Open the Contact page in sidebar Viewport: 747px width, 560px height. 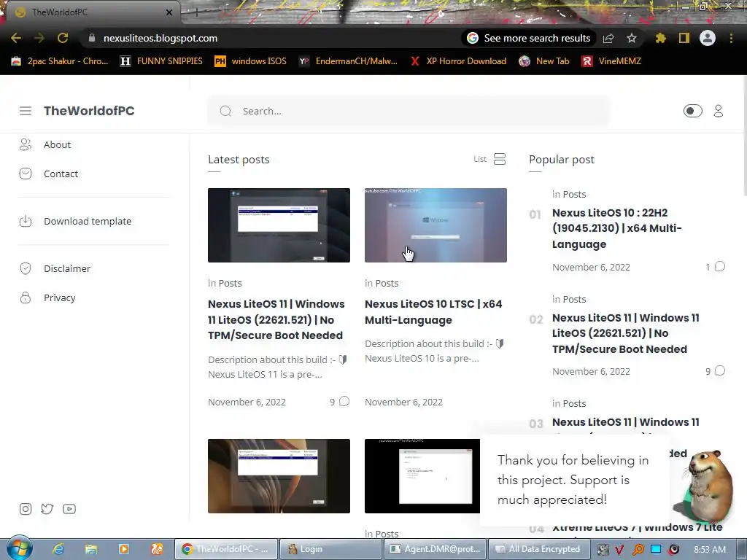coord(61,174)
